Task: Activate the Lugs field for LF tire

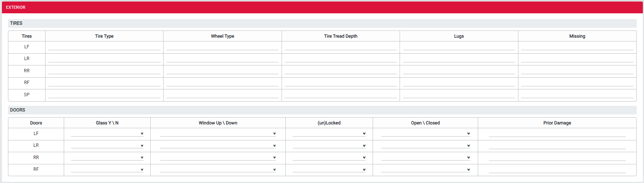Action: pyautogui.click(x=459, y=47)
